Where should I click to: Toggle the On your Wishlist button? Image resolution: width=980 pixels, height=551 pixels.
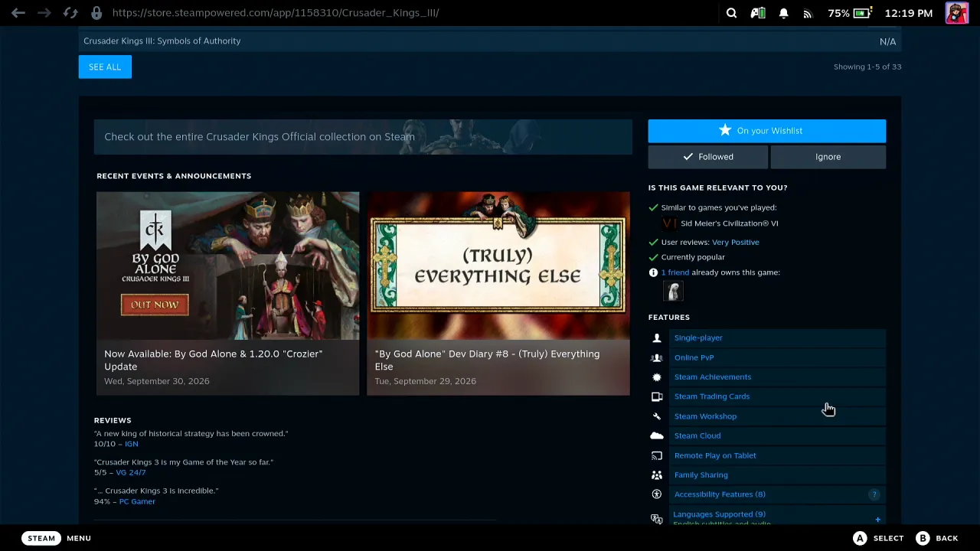click(767, 131)
